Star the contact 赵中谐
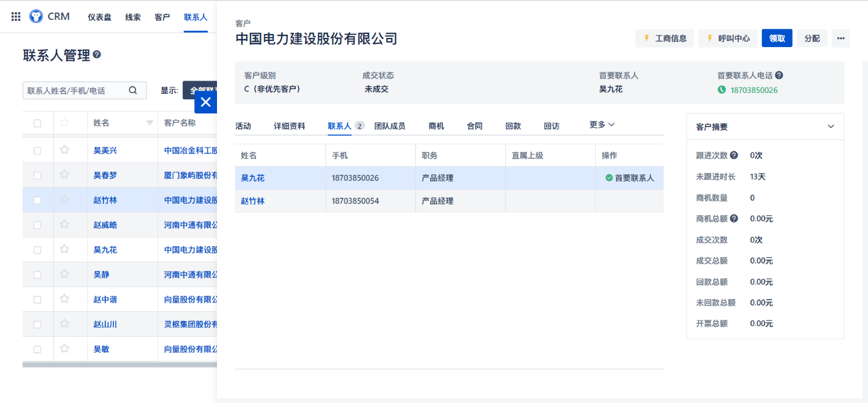Image resolution: width=868 pixels, height=403 pixels. [x=64, y=299]
